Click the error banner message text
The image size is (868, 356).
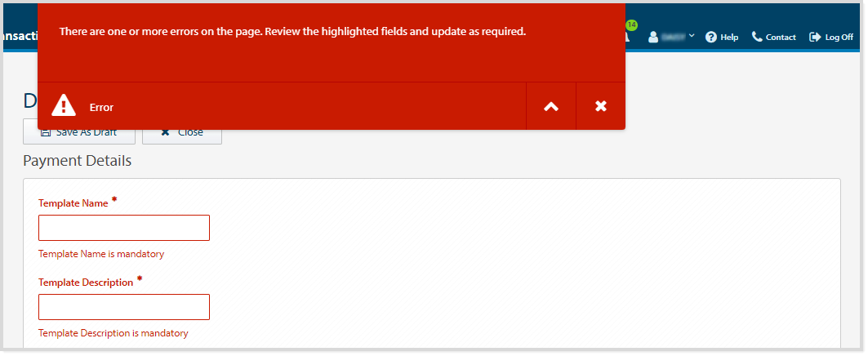292,32
